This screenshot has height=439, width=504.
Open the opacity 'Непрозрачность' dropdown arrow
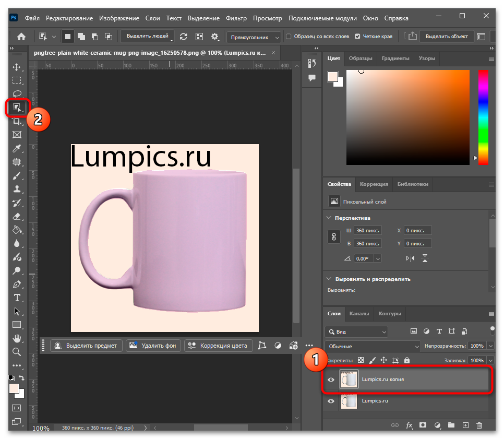[490, 346]
